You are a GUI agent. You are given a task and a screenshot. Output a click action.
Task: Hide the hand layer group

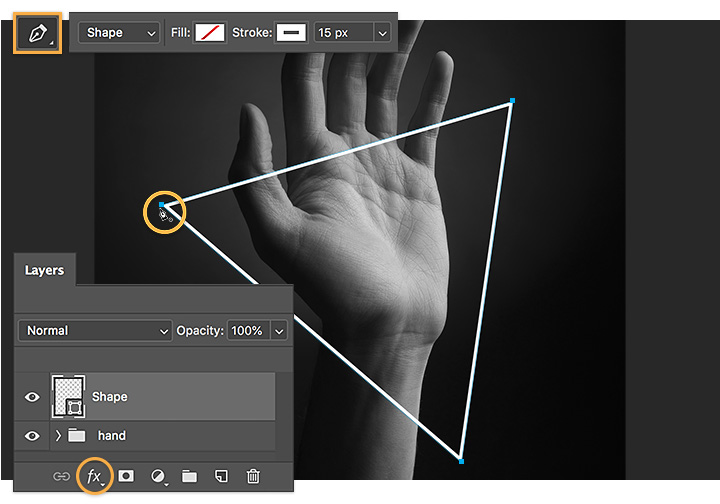[32, 436]
